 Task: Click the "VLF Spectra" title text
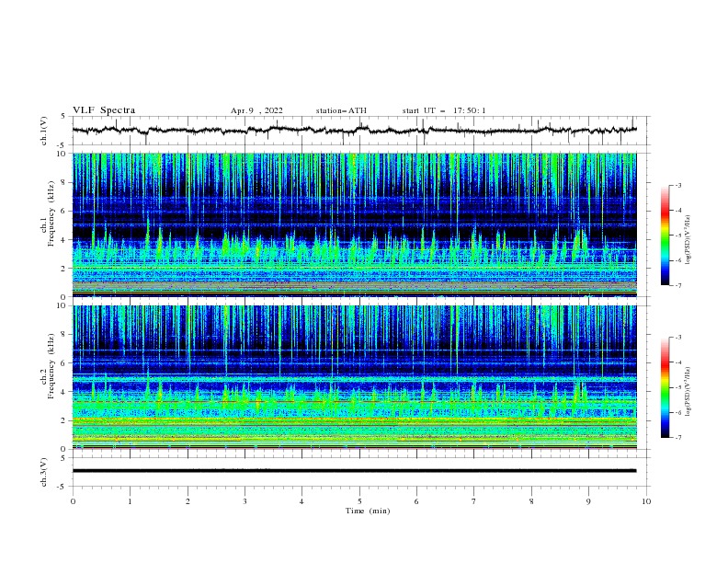click(x=104, y=110)
